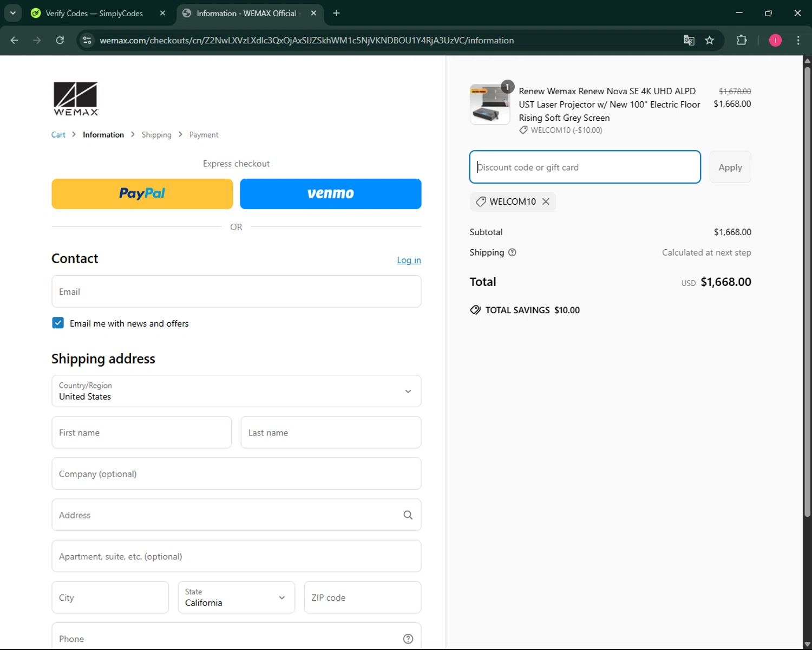The width and height of the screenshot is (812, 650).
Task: Go back to Cart breadcrumb
Action: 58,135
